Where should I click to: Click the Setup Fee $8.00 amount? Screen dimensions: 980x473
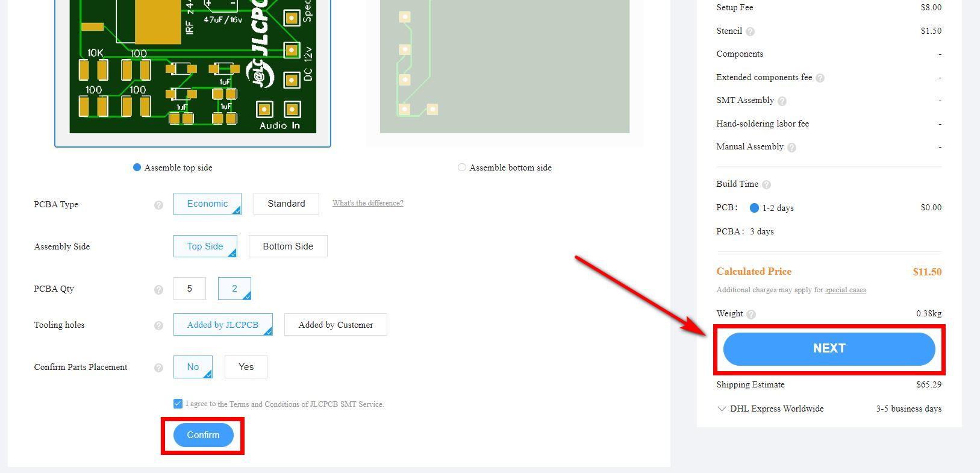tap(931, 8)
